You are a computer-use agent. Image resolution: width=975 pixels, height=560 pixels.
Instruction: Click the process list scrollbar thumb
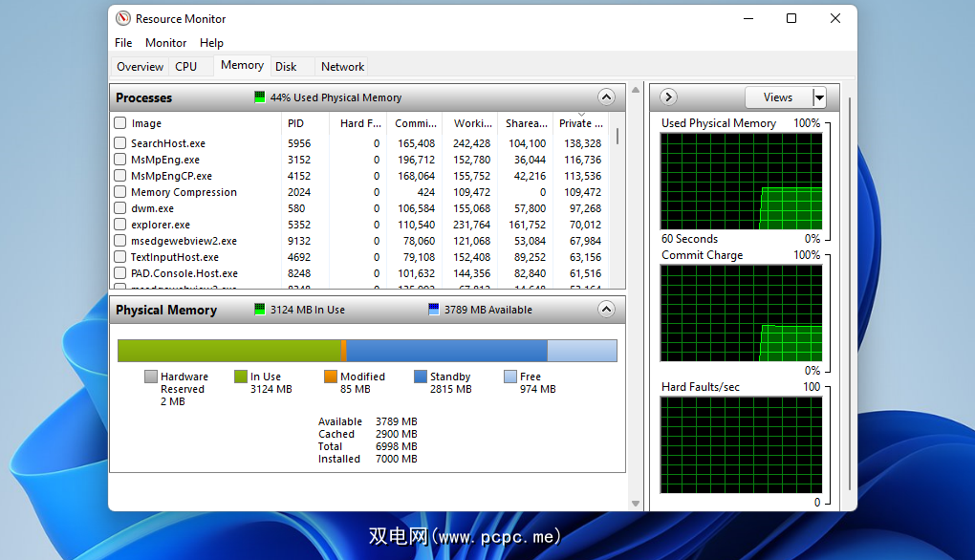click(x=617, y=136)
